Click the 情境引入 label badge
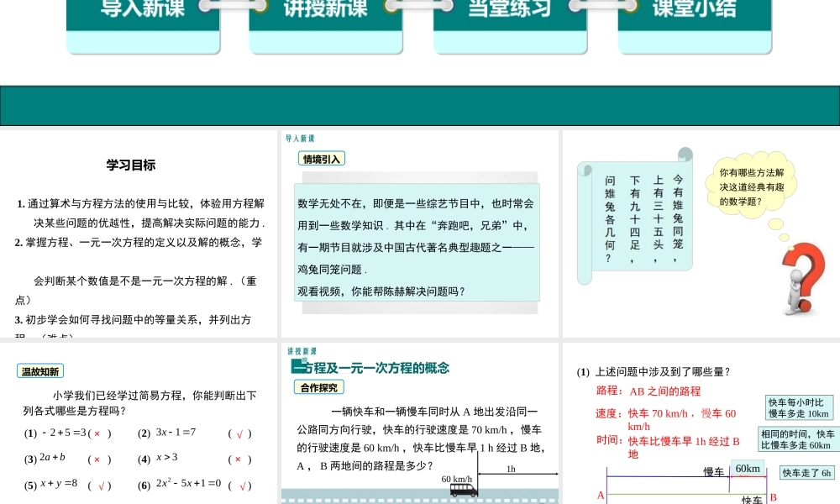The height and width of the screenshot is (504, 840). coord(322,159)
